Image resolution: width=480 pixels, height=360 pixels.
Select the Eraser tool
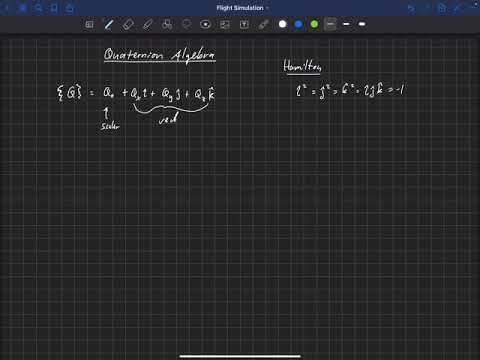(x=128, y=24)
